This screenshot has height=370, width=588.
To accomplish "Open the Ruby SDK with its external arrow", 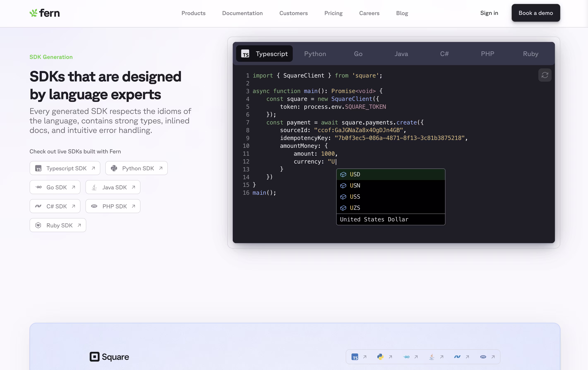I will (x=58, y=225).
